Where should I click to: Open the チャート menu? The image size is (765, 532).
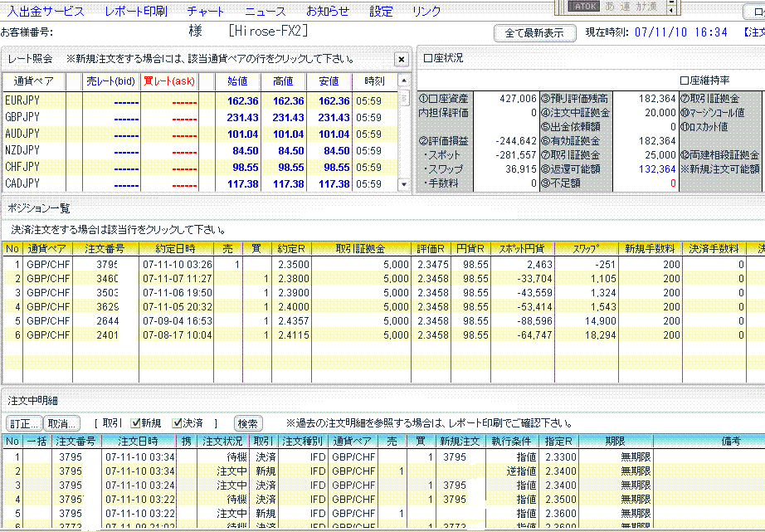tap(206, 11)
